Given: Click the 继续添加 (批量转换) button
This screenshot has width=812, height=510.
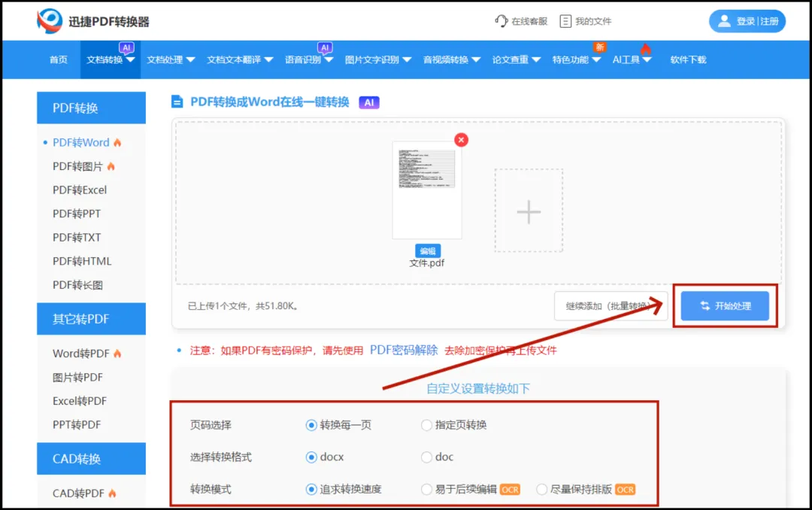Looking at the screenshot, I should [611, 306].
